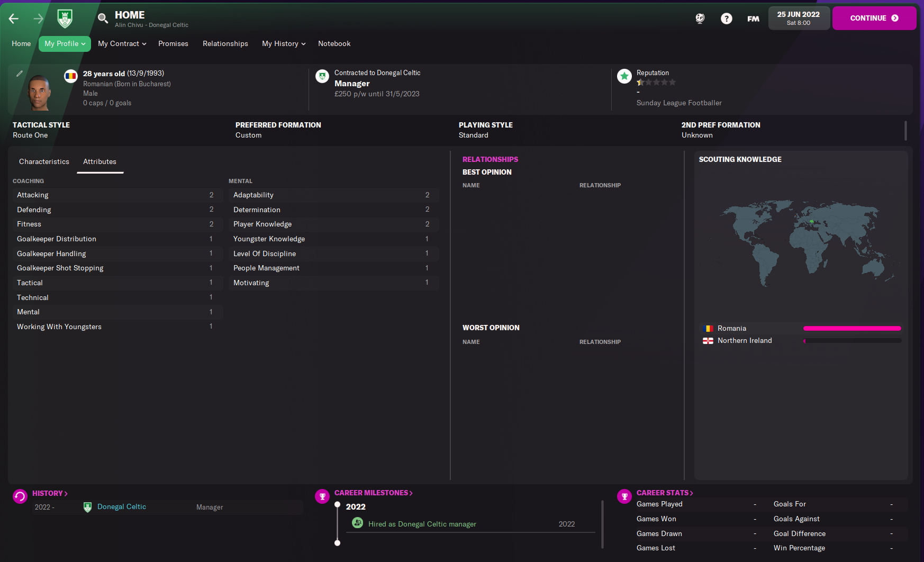Click the Career Milestones trophy icon

coord(322,496)
